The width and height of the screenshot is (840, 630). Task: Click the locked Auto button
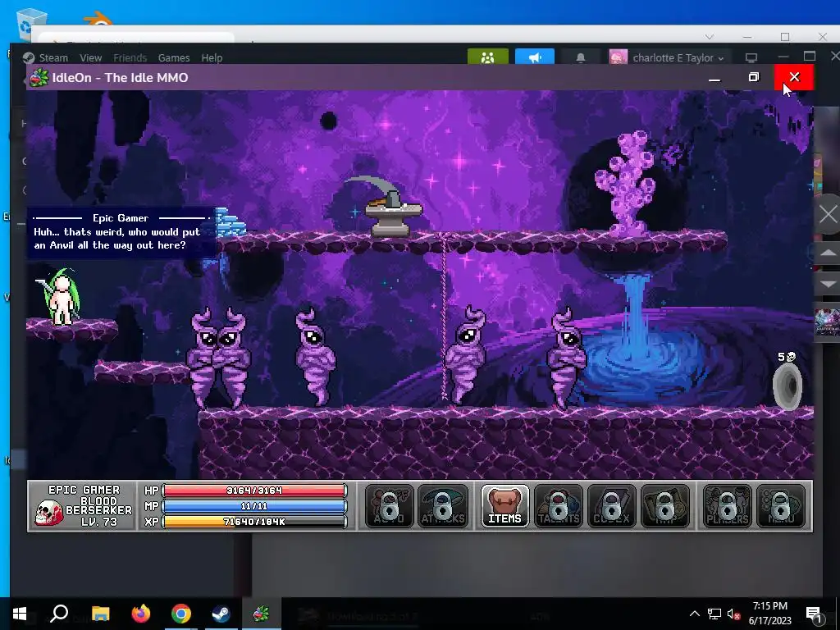390,506
